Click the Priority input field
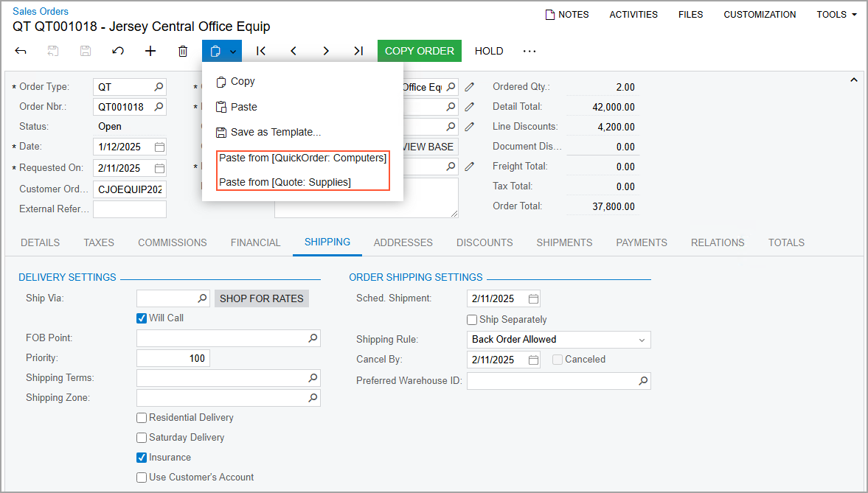 (173, 358)
